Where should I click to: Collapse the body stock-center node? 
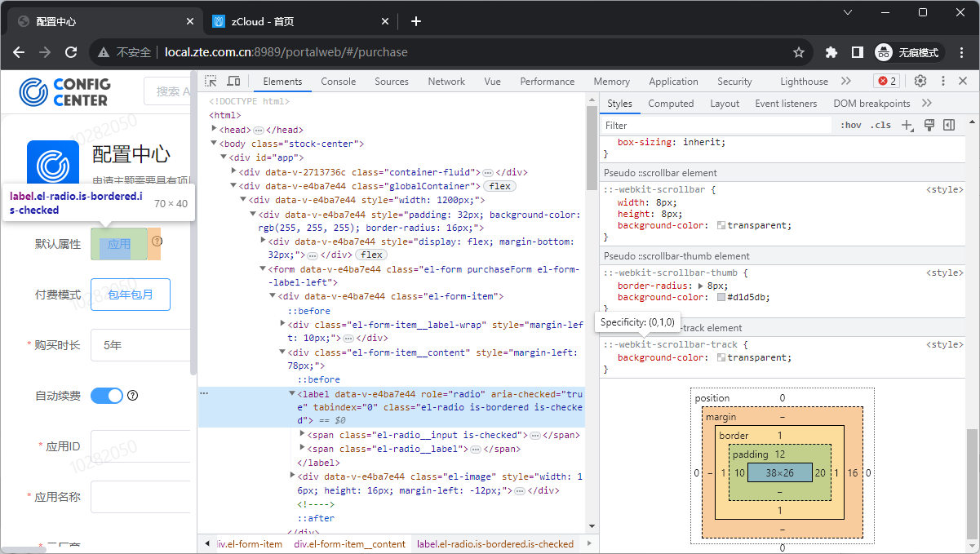[214, 144]
